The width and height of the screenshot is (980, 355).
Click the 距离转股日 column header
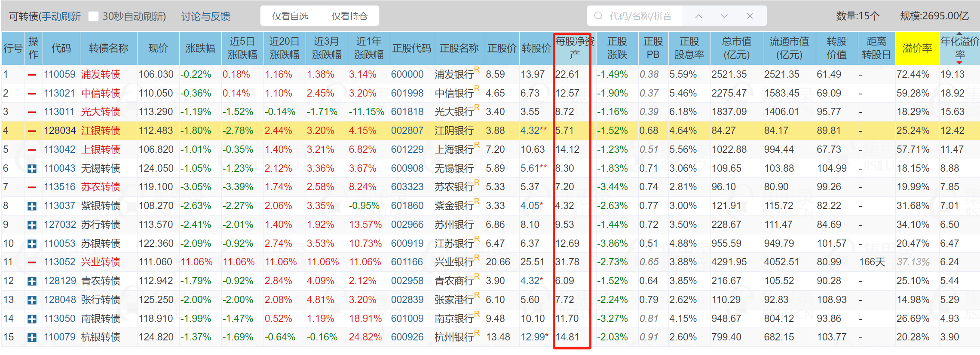click(876, 48)
